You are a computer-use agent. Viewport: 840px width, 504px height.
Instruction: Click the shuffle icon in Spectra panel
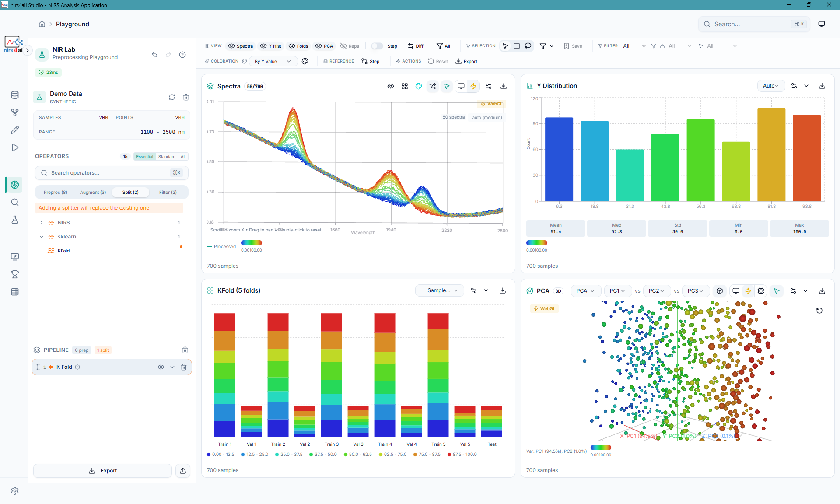(433, 86)
